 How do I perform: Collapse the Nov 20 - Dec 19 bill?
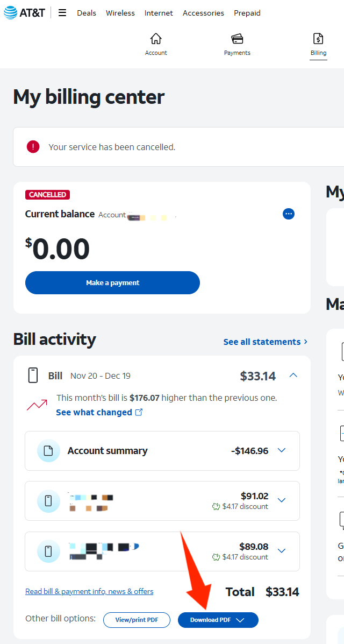click(293, 375)
